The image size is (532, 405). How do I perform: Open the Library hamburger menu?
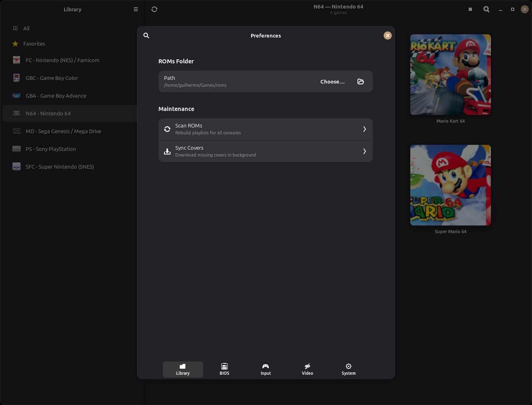(136, 9)
